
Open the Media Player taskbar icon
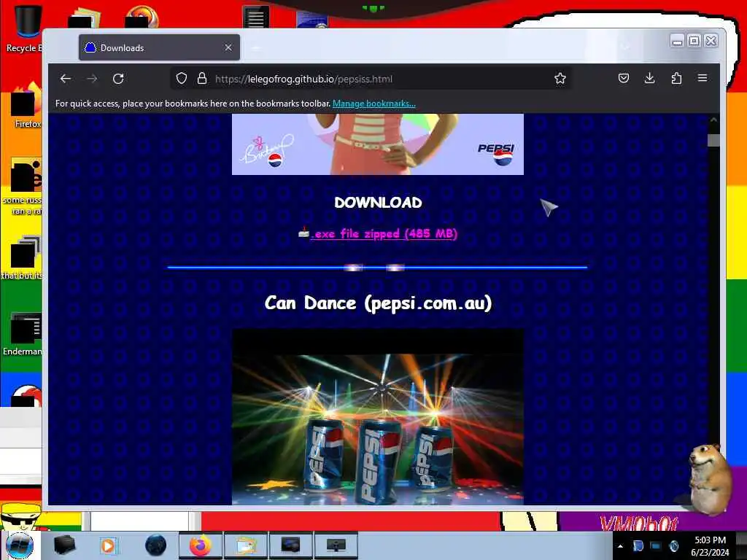[x=108, y=545]
